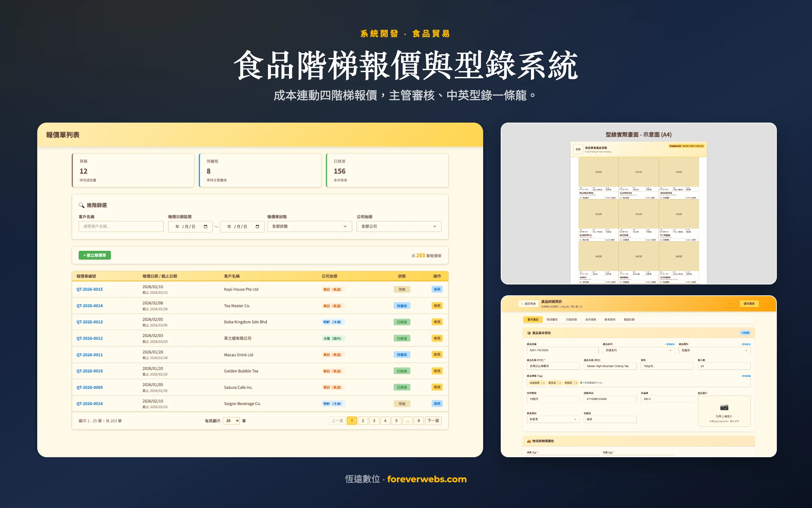Screen dimensions: 812x508
Task: Go to pagination page 9
Action: (419, 421)
